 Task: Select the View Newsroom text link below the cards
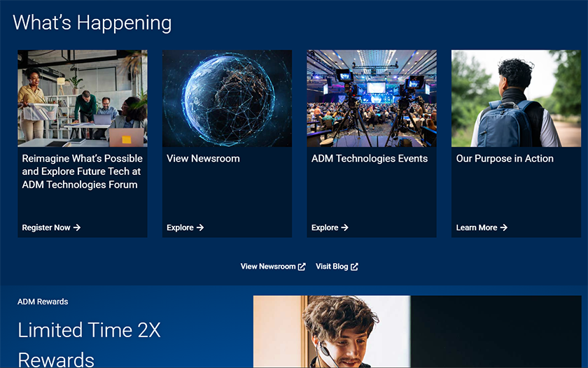tap(268, 267)
